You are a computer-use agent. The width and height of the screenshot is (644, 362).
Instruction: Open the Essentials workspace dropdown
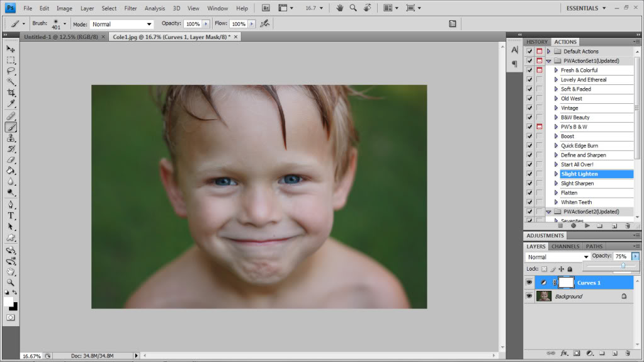pyautogui.click(x=586, y=8)
